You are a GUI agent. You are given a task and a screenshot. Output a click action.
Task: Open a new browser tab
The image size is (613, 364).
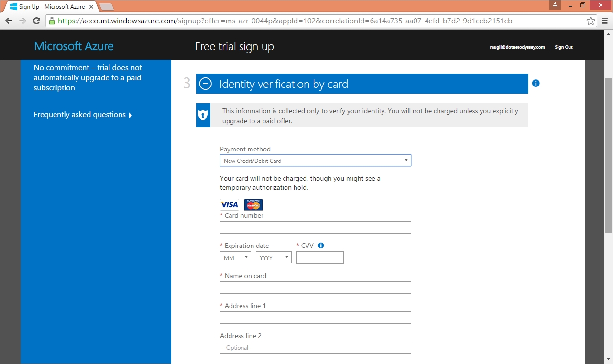107,7
